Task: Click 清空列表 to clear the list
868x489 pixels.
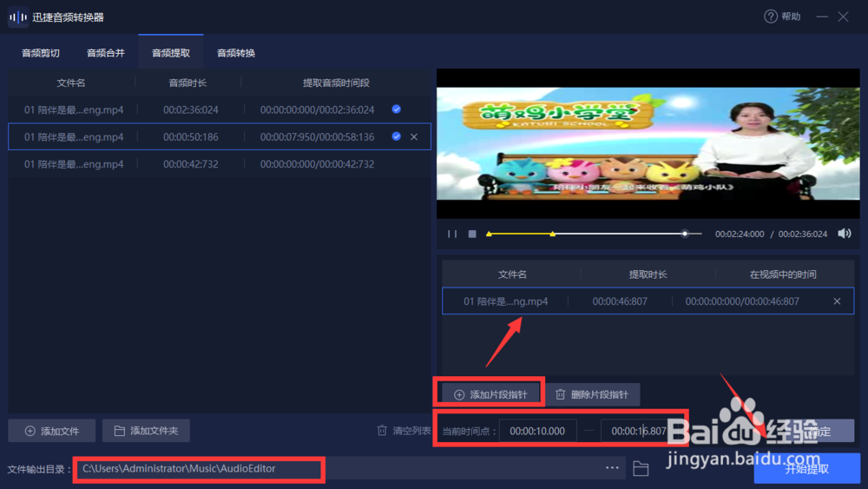Action: click(x=404, y=430)
